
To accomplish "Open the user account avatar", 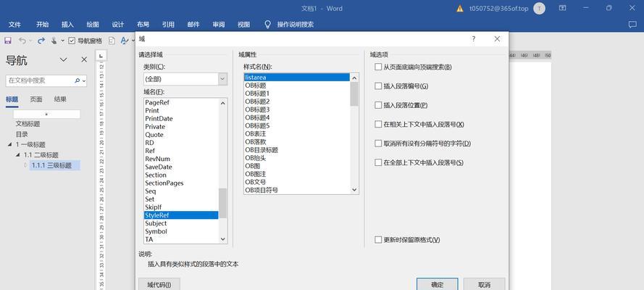I will pos(539,9).
